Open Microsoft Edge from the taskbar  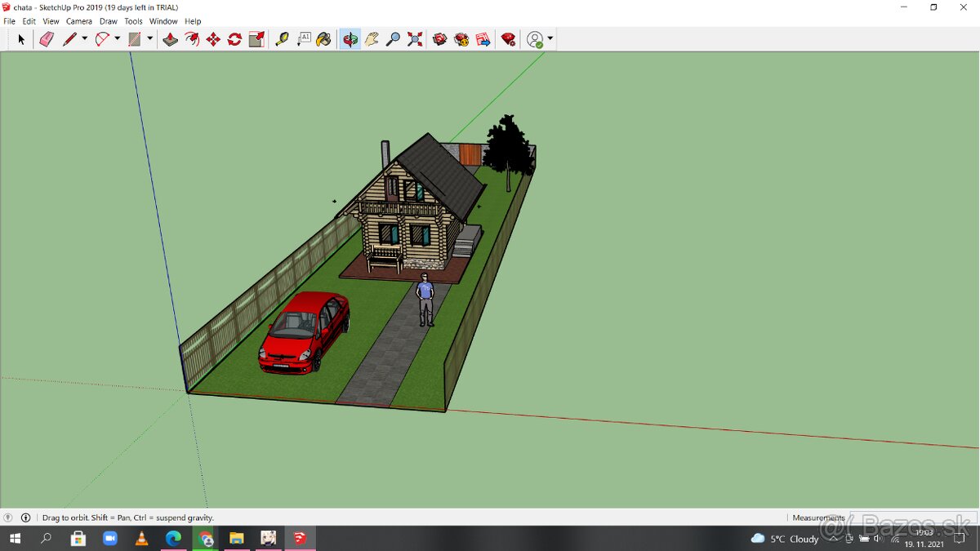(173, 539)
